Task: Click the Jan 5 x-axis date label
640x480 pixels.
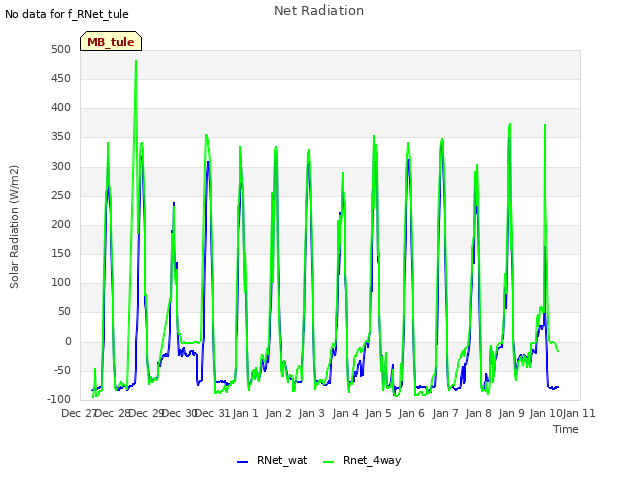Action: tap(378, 413)
